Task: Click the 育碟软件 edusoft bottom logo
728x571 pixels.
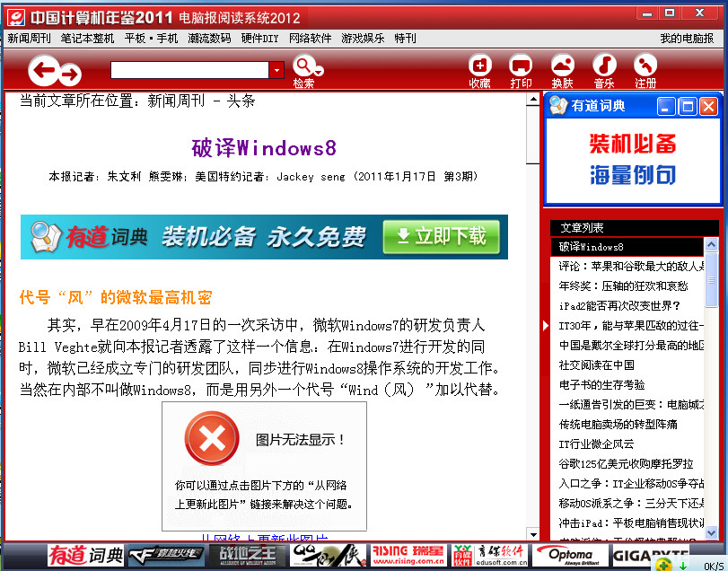Action: [490, 556]
